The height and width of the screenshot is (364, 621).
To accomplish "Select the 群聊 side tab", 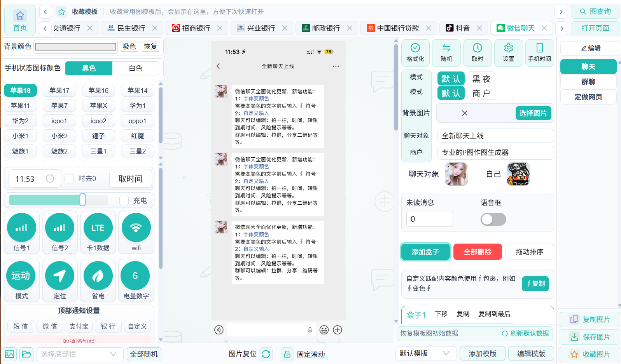I will 588,82.
